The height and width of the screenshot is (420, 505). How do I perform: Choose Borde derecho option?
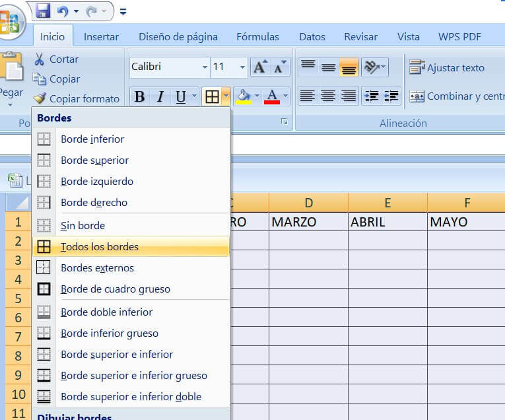131,203
